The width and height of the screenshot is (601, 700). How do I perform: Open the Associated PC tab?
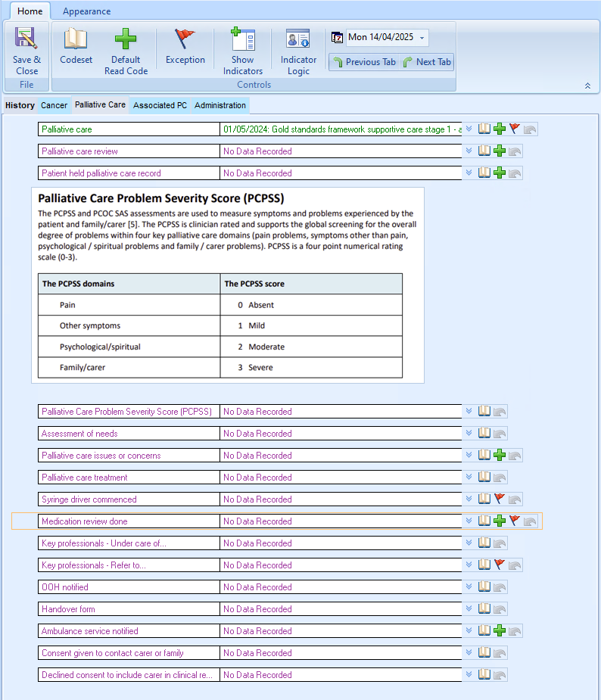pos(160,105)
